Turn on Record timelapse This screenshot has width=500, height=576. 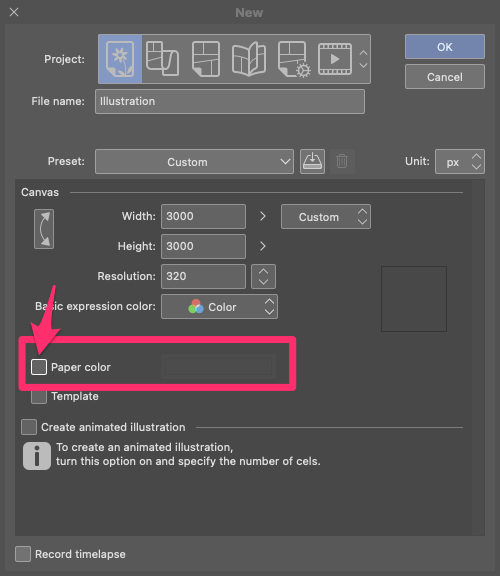(x=23, y=554)
